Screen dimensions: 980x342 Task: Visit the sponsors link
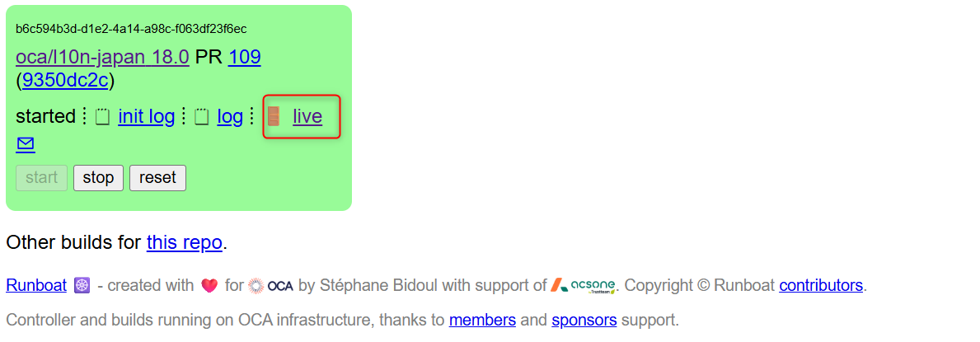pyautogui.click(x=584, y=321)
